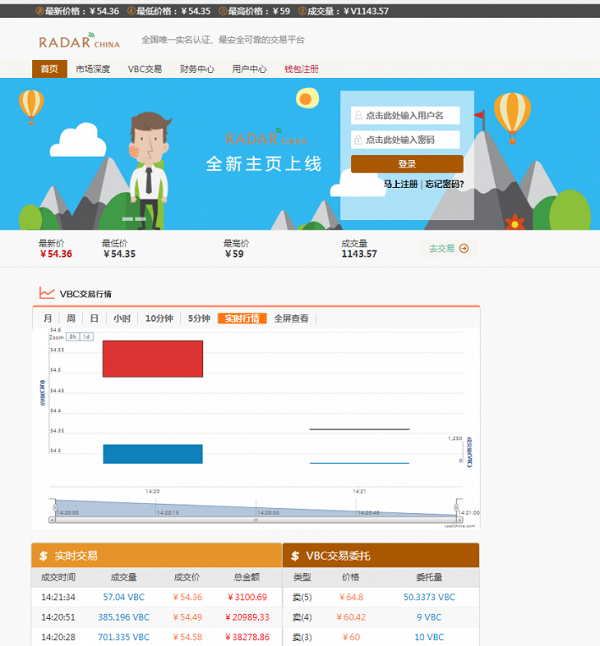Click the user icon in username field
600x646 pixels.
pos(358,115)
